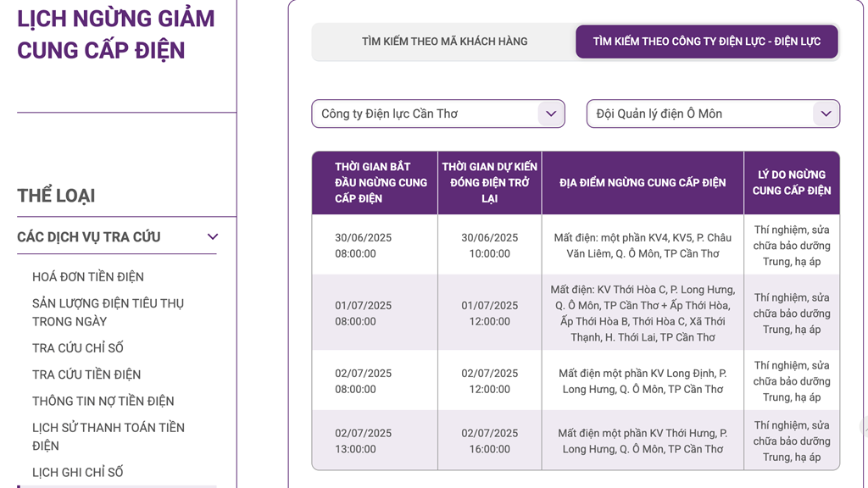This screenshot has height=488, width=868.
Task: Open Hoá đơn tiền điện link
Action: [x=88, y=277]
